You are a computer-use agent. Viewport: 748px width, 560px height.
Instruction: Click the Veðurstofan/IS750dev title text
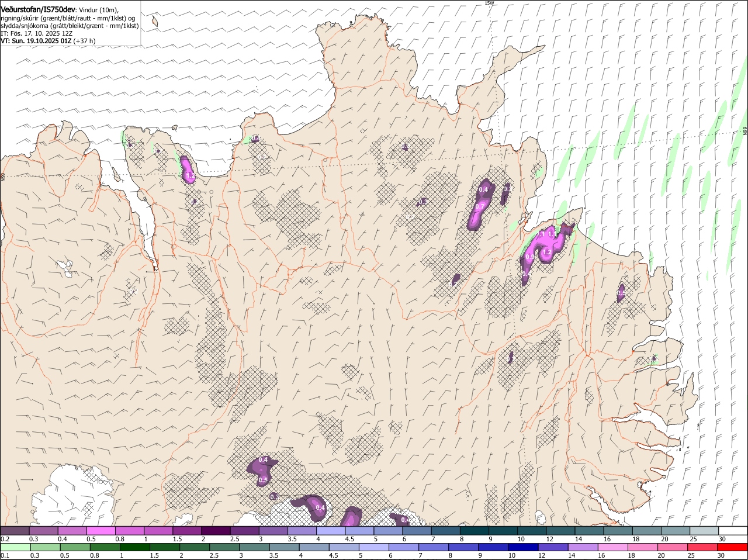(x=38, y=10)
